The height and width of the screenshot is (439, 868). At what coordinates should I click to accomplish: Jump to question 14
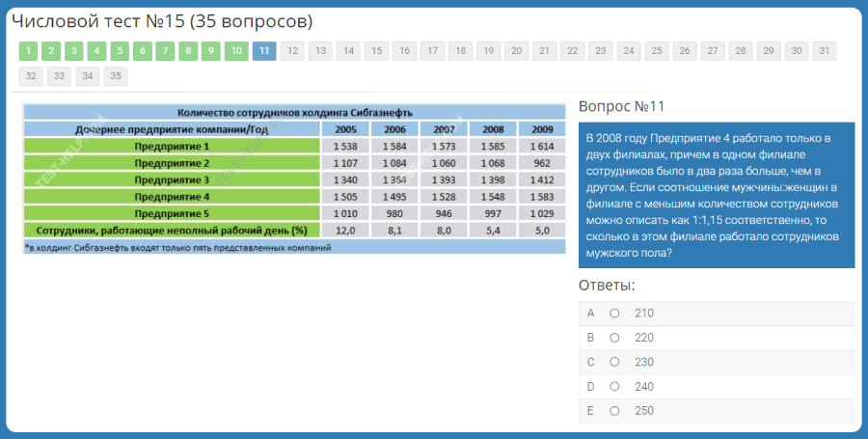coord(348,51)
